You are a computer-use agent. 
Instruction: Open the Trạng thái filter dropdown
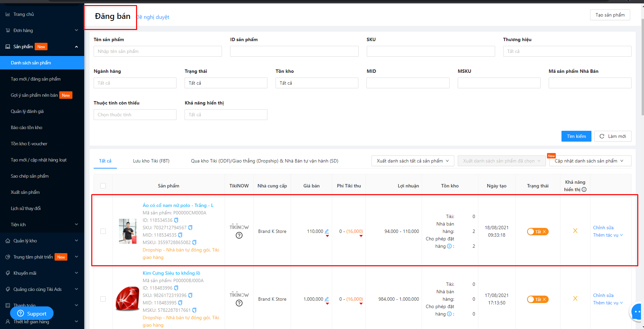pyautogui.click(x=226, y=83)
